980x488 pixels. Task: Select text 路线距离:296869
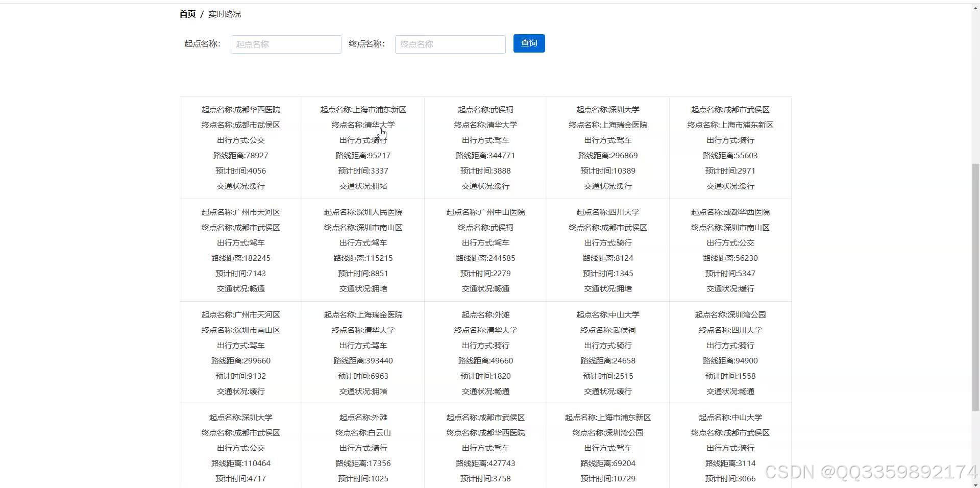(x=608, y=156)
